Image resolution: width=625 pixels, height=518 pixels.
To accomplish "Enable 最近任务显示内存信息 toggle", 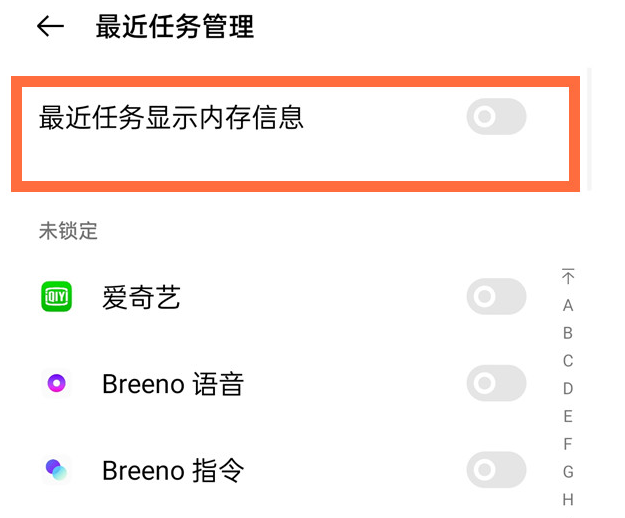I will [x=496, y=118].
